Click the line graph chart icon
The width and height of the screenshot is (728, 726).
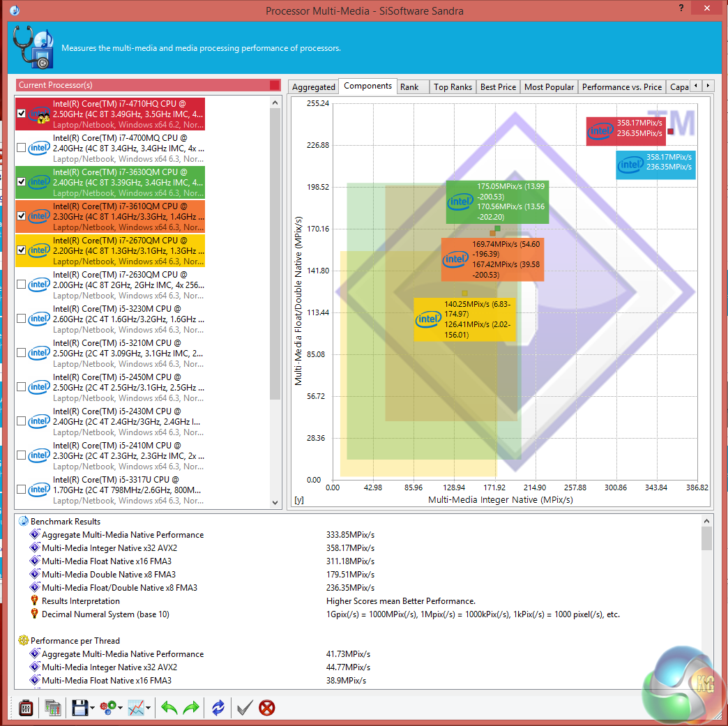pos(136,708)
